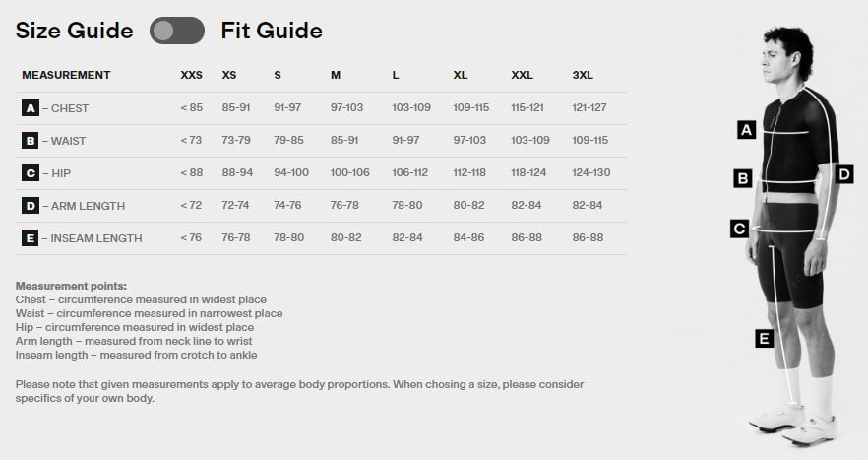The height and width of the screenshot is (460, 868).
Task: Toggle the Size Guide / Fit Guide switch
Action: 177,31
